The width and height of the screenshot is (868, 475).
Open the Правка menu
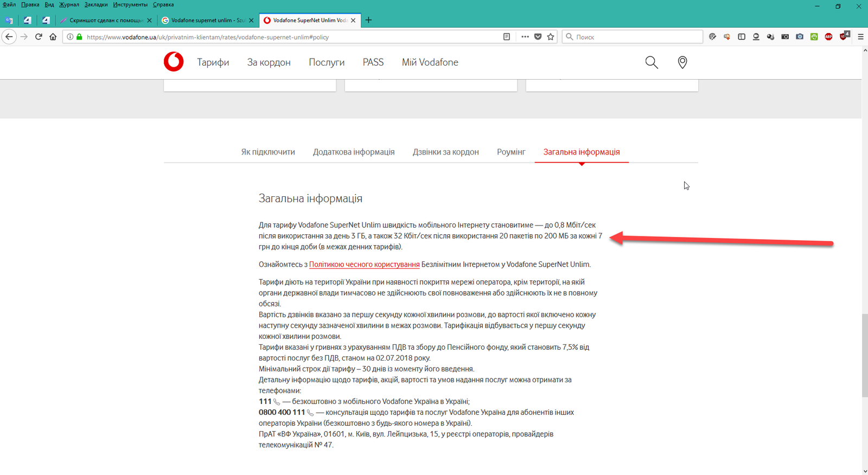30,4
